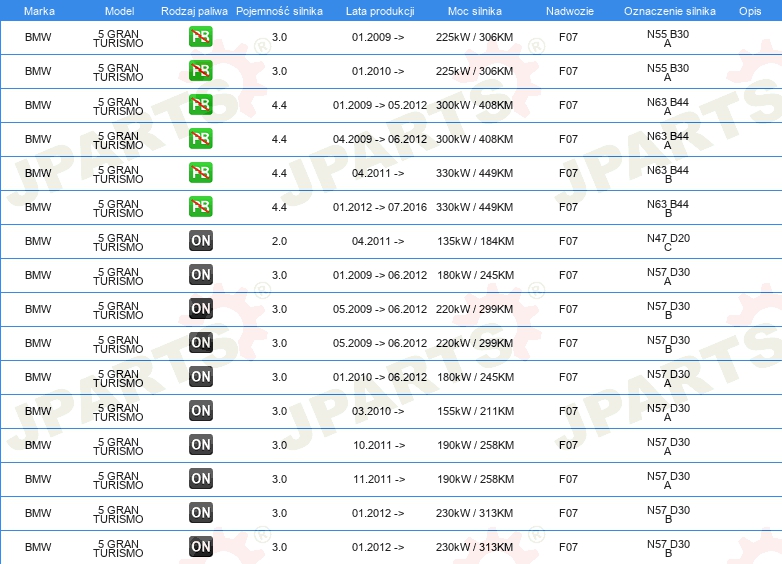Select the "01.2009 -> 06.2012" production date cell
This screenshot has width=782, height=564.
[380, 275]
